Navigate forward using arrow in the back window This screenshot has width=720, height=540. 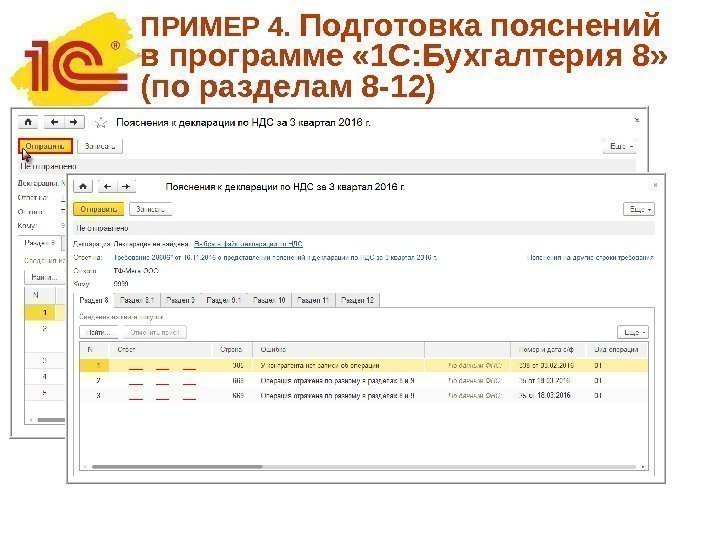[73, 122]
